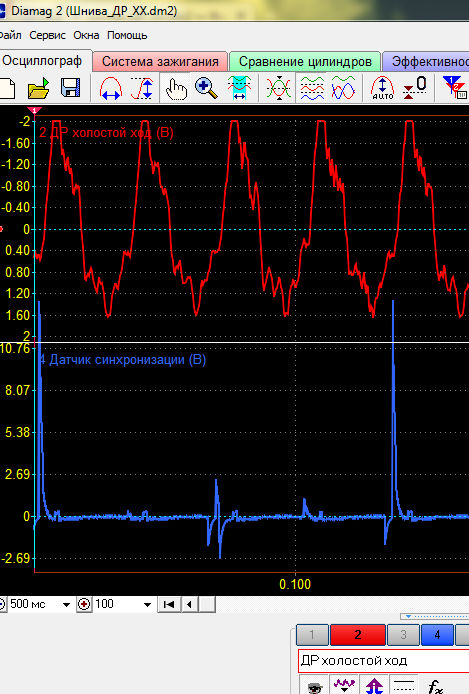Click the dotted line style icon
Screen dimensions: 469x694
[x=404, y=686]
